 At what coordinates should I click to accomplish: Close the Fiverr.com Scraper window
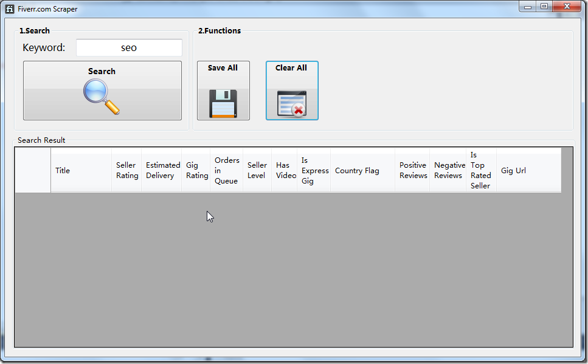pos(567,6)
